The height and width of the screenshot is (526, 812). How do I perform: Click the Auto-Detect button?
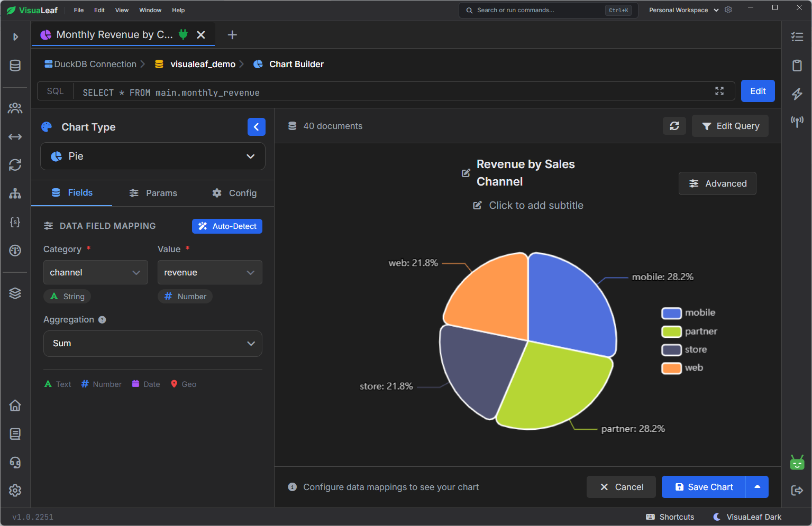point(227,226)
